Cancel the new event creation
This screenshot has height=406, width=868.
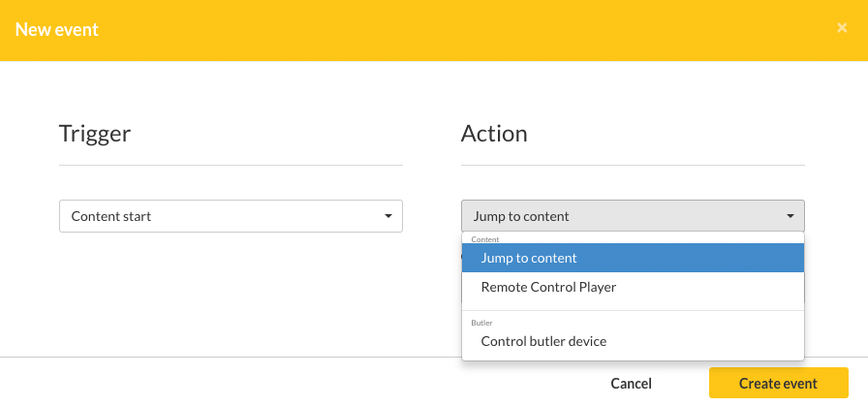pos(631,384)
